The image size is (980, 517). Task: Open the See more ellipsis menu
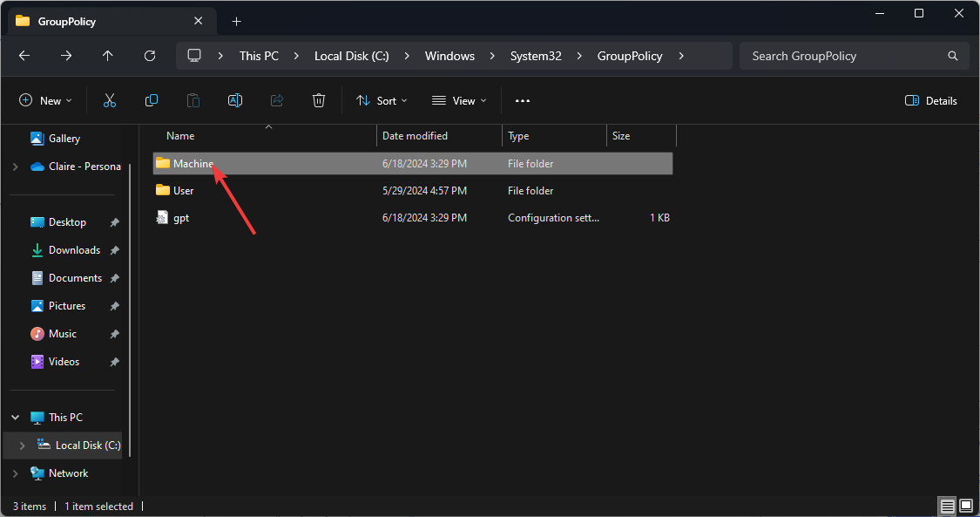523,101
